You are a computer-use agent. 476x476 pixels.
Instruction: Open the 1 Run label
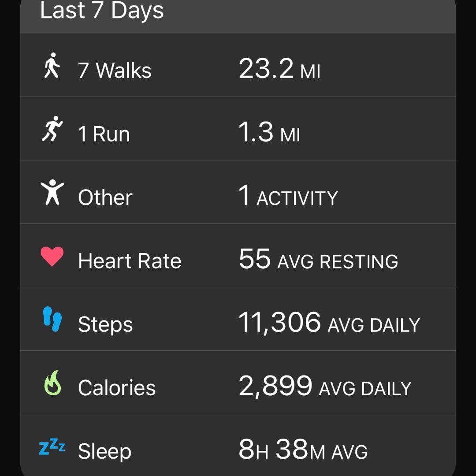tap(104, 134)
